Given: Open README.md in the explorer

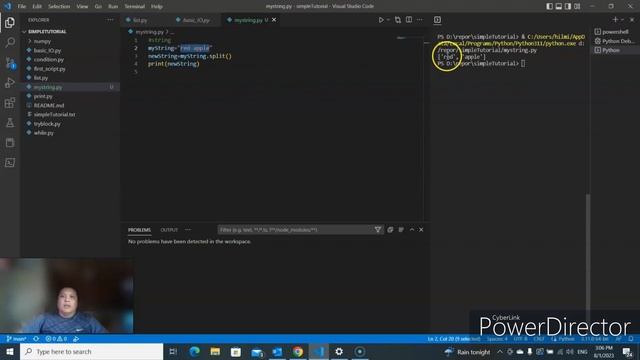Looking at the screenshot, I should tap(49, 105).
